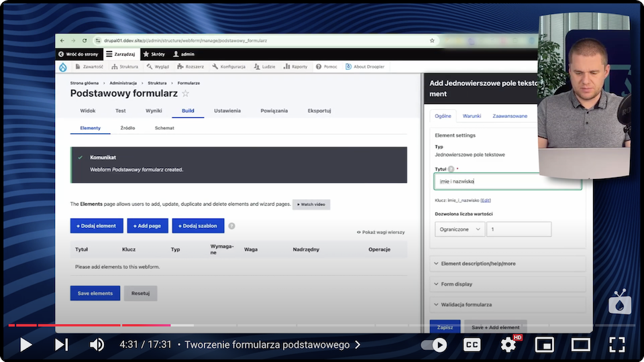
Task: Click Tytuł help question icon
Action: pos(451,169)
